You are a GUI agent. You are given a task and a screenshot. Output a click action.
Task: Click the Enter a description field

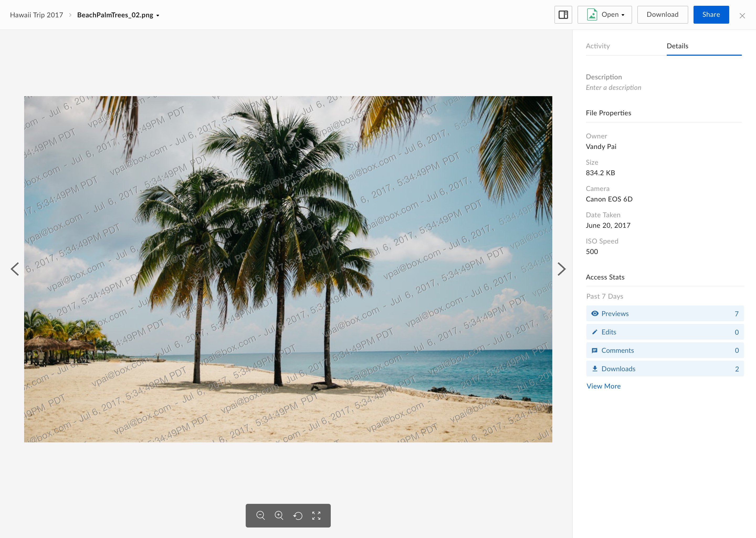613,87
